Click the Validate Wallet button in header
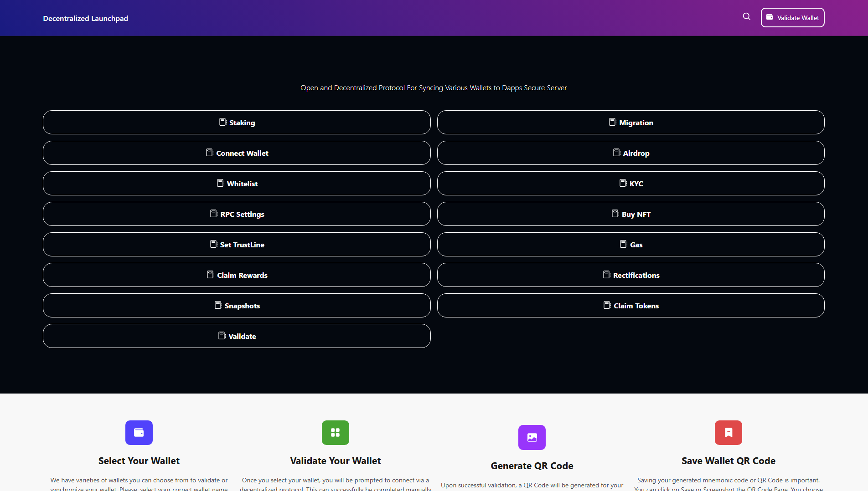 [x=792, y=18]
